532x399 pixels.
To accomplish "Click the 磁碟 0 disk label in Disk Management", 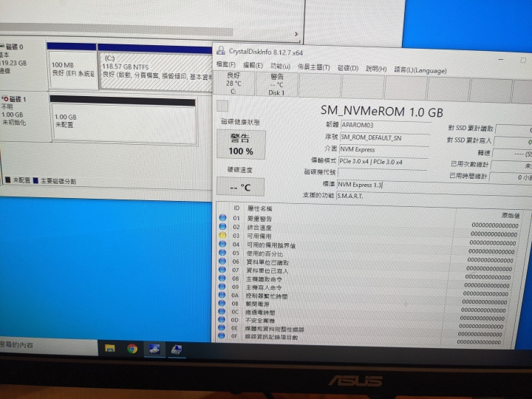I will point(14,47).
